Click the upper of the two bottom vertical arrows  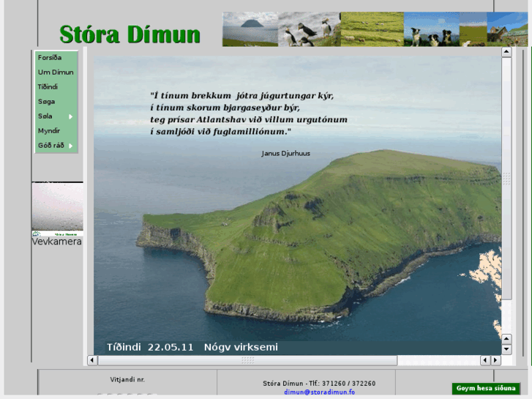coord(506,338)
